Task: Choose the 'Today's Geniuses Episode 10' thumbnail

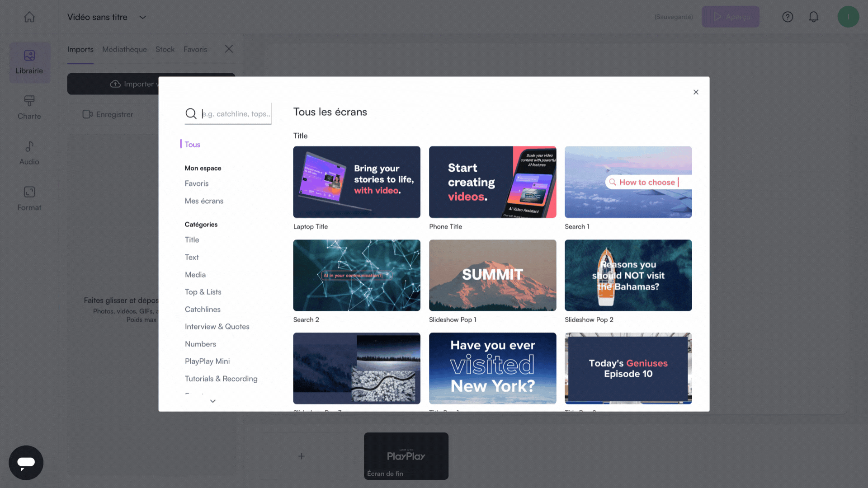Action: click(x=628, y=368)
